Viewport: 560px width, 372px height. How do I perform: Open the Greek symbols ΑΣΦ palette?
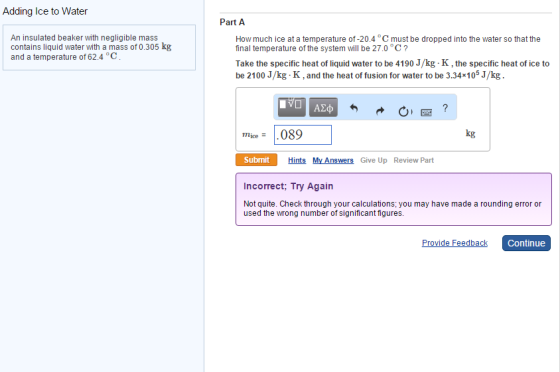coord(323,107)
